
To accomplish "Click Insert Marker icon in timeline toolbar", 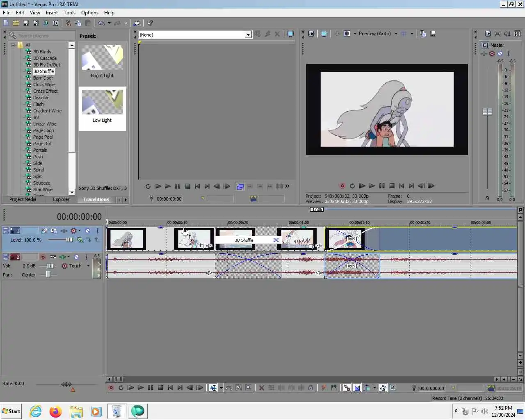I will 324,388.
